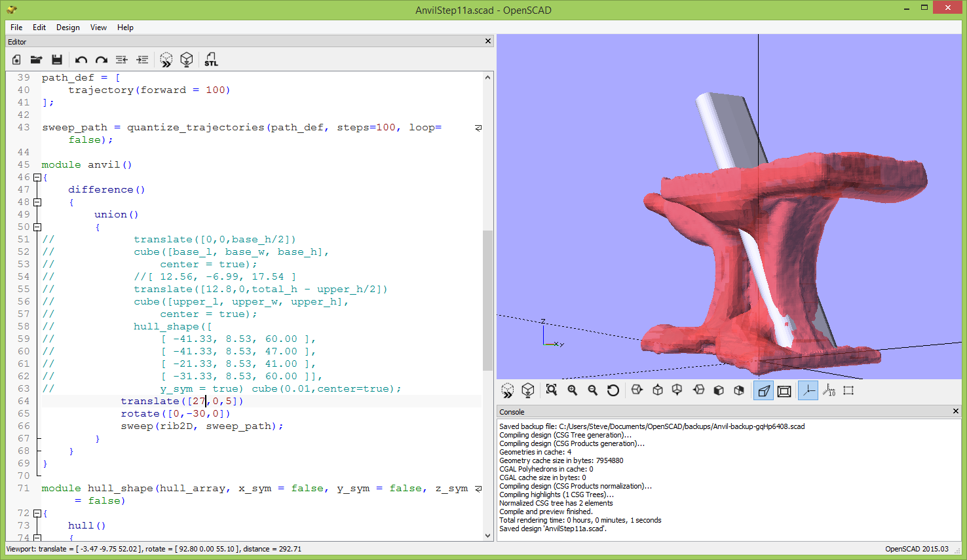
Task: Click the 'rotate([0,-30,0])' code line
Action: [x=176, y=413]
